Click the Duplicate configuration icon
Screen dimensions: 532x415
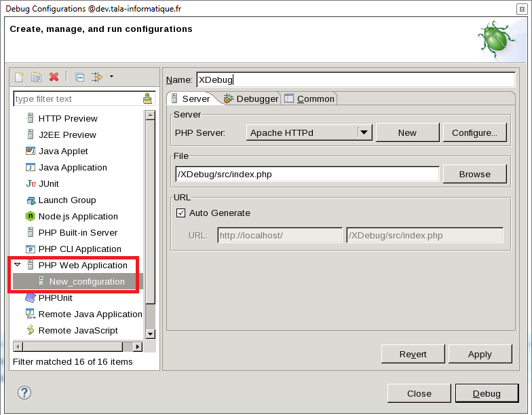tap(37, 77)
